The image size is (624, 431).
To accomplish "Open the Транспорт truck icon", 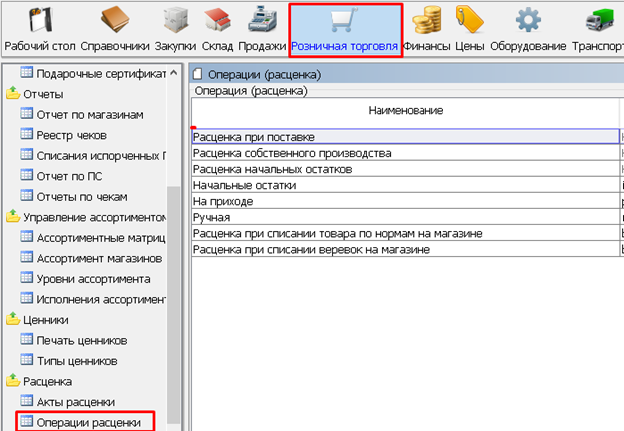I will click(597, 21).
